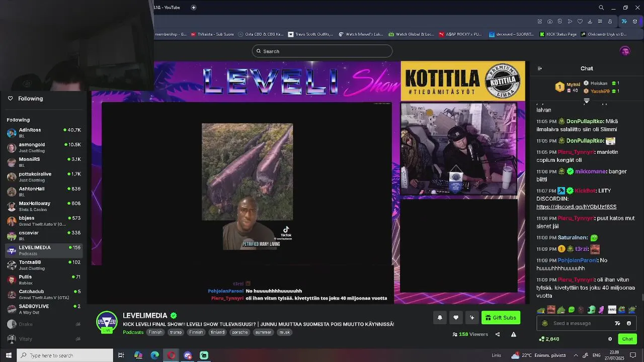Open MonniRS channel in sidebar

[44, 161]
